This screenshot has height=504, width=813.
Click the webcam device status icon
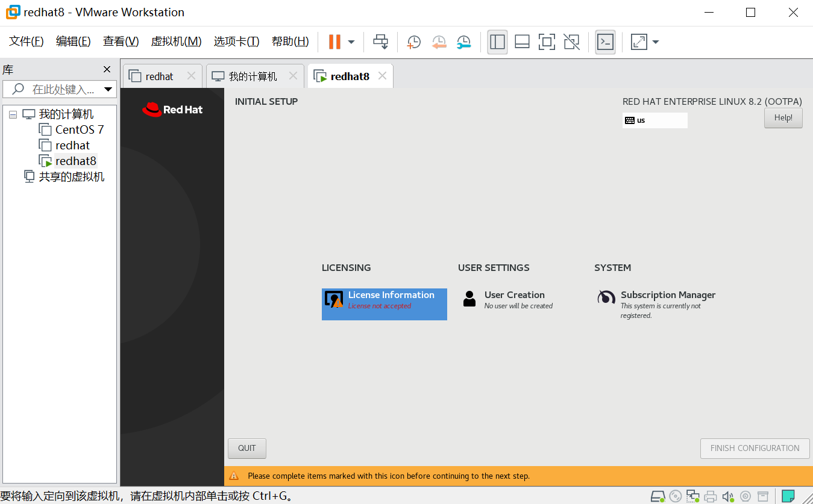(x=746, y=496)
